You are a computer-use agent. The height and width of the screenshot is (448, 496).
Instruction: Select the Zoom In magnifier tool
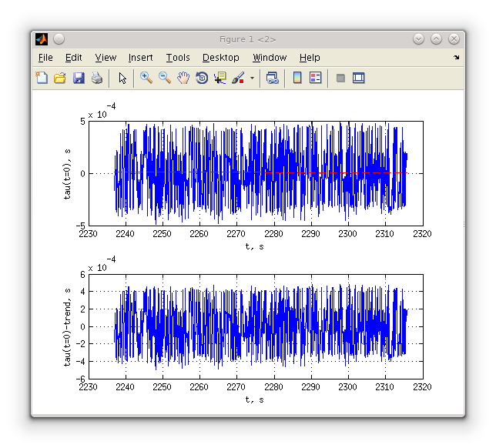(x=146, y=78)
